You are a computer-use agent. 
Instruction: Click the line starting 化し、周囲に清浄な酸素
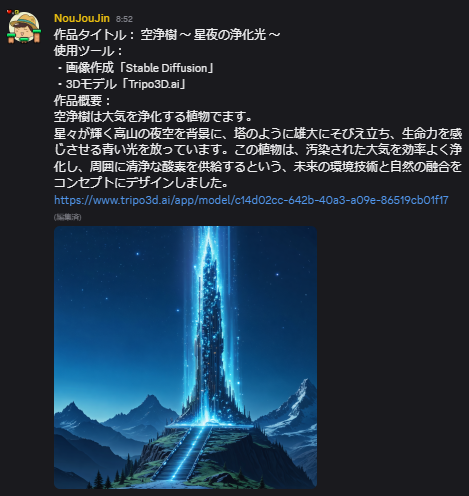(x=258, y=166)
